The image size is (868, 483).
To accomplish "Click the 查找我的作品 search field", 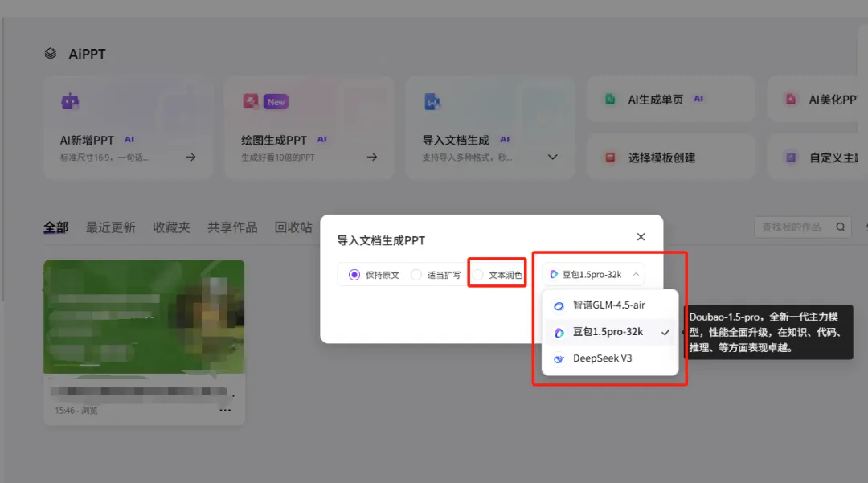I will tap(803, 227).
